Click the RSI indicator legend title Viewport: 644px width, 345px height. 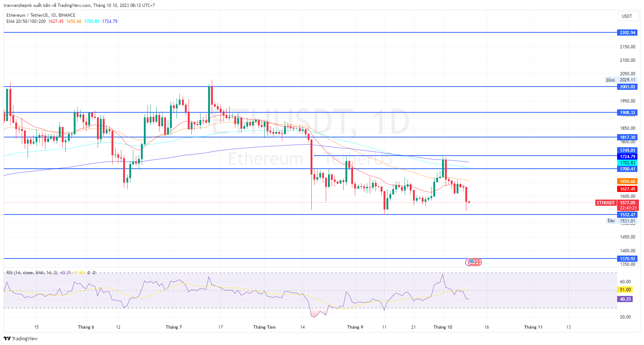coord(32,273)
